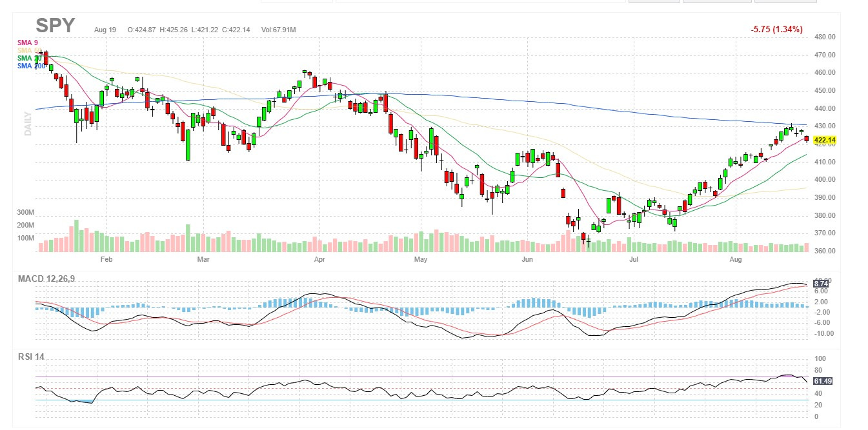
Task: Click the Aug month axis label
Action: tap(735, 260)
